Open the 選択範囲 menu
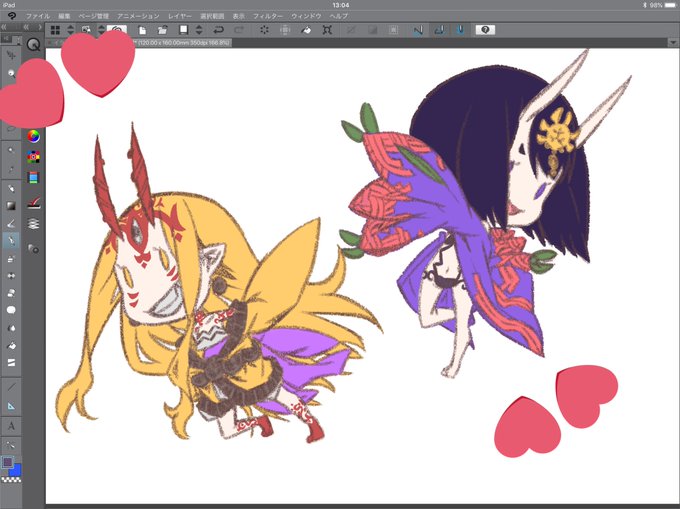This screenshot has width=680, height=509. click(x=212, y=16)
